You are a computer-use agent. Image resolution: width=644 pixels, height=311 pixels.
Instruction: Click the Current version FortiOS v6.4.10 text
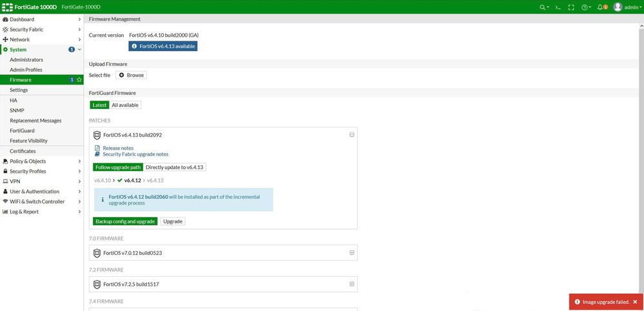tap(164, 35)
